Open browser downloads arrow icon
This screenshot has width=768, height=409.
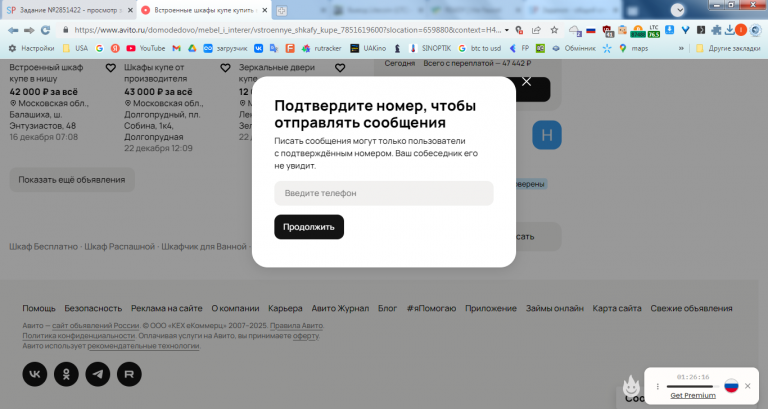point(729,30)
